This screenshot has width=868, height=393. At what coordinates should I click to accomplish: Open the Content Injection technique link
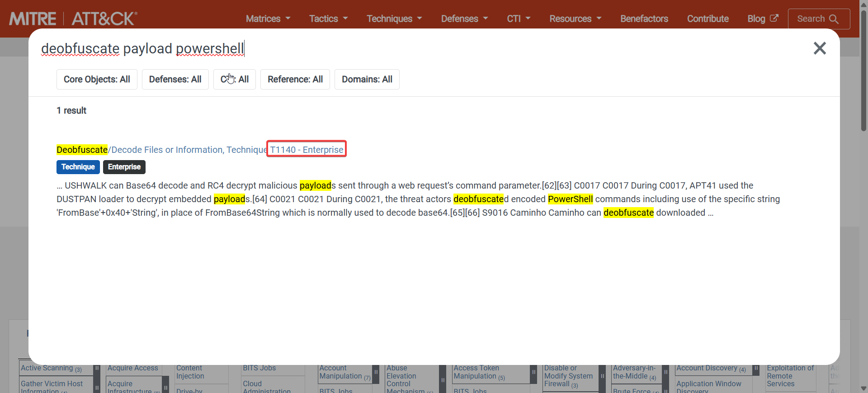[190, 372]
